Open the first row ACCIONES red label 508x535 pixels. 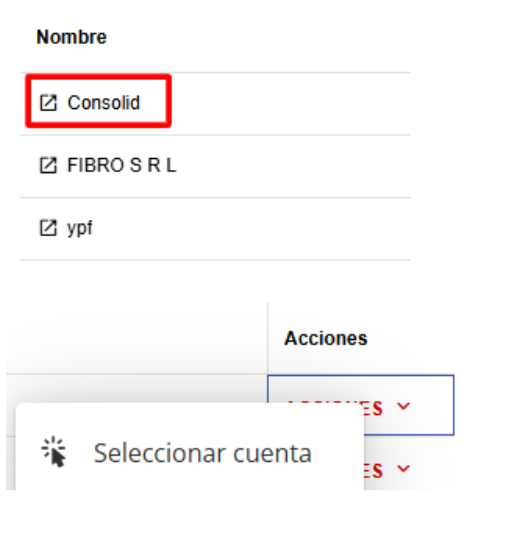coord(373,408)
